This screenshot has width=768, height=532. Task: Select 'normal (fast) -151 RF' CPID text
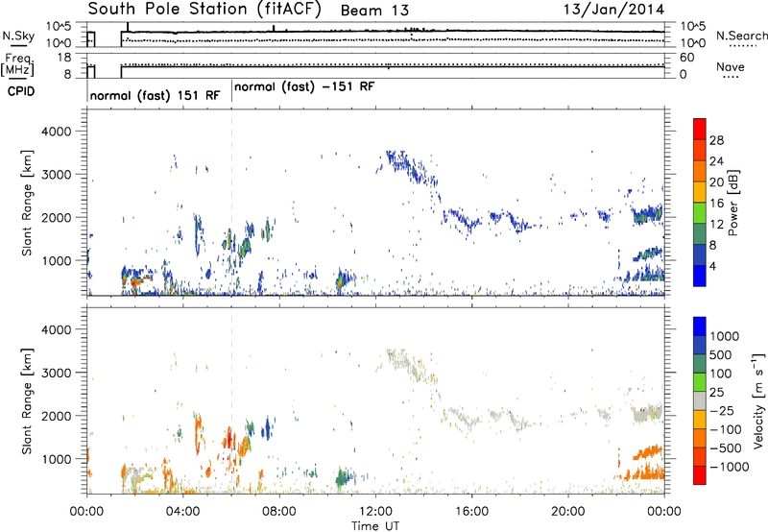coord(304,86)
